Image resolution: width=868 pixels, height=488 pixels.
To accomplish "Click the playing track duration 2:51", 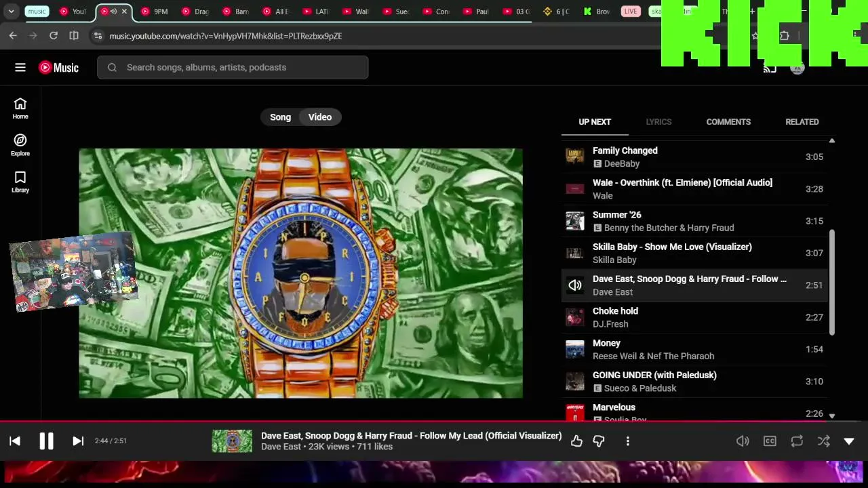I will tap(814, 285).
